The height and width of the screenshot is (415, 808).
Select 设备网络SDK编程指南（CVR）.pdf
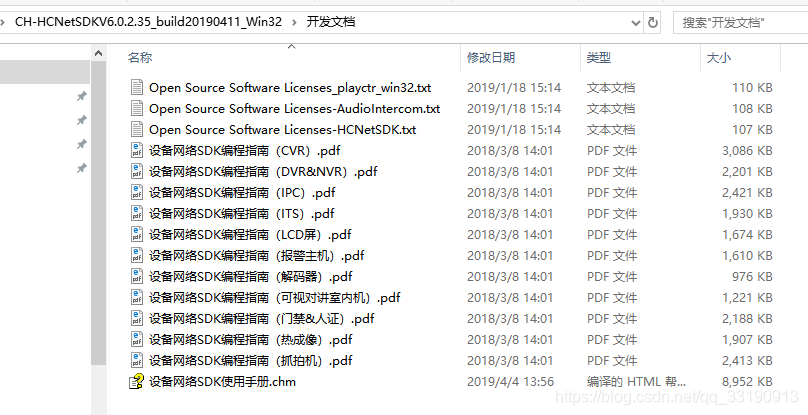(245, 151)
